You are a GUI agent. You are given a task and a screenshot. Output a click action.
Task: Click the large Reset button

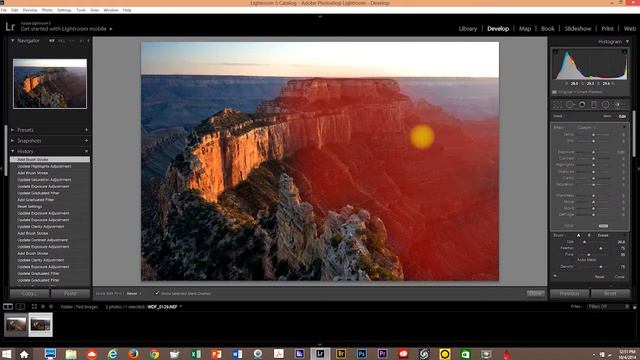[610, 293]
